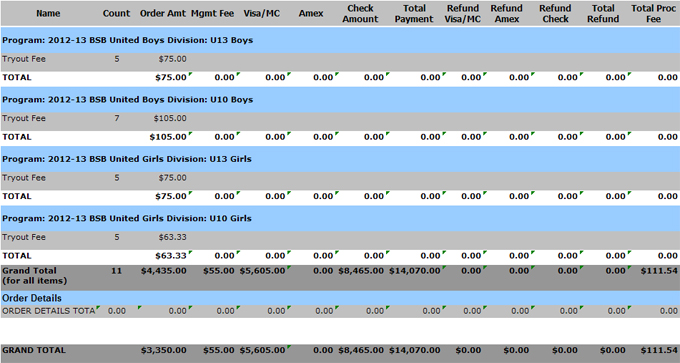The width and height of the screenshot is (680, 363).
Task: Select the U13 Boys program header row
Action: [x=340, y=40]
